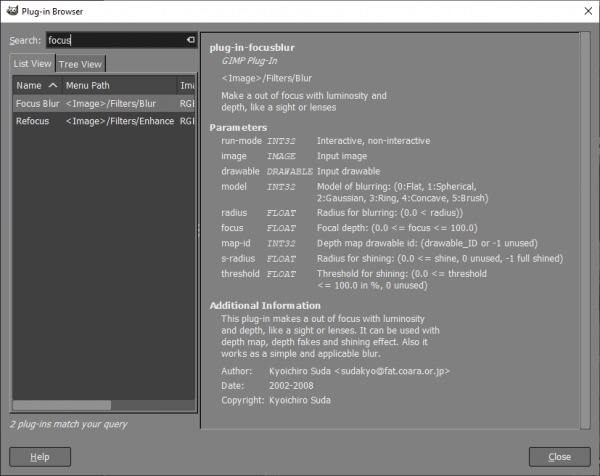The width and height of the screenshot is (600, 476).
Task: Sort by the Menu Path column header
Action: [x=119, y=85]
